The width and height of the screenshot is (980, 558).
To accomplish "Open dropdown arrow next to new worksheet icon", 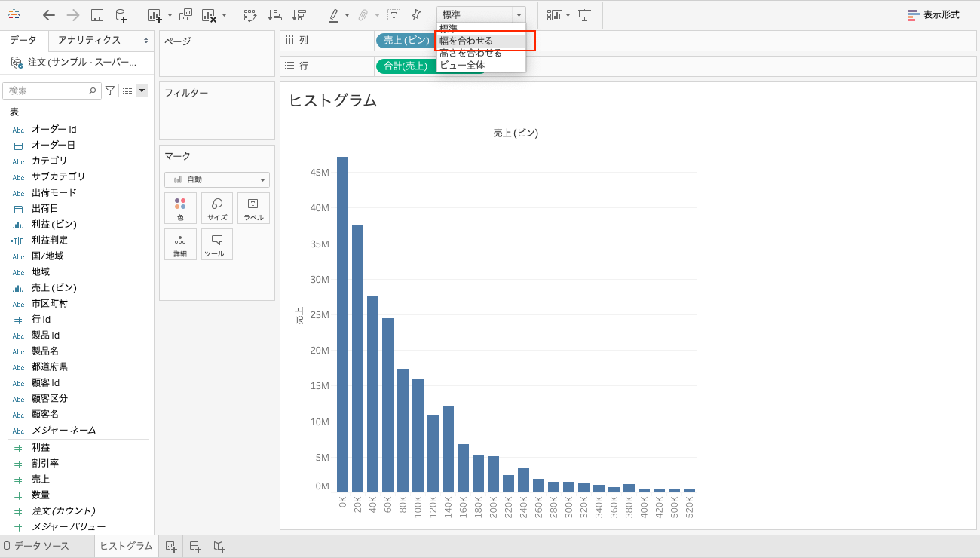I will point(170,15).
